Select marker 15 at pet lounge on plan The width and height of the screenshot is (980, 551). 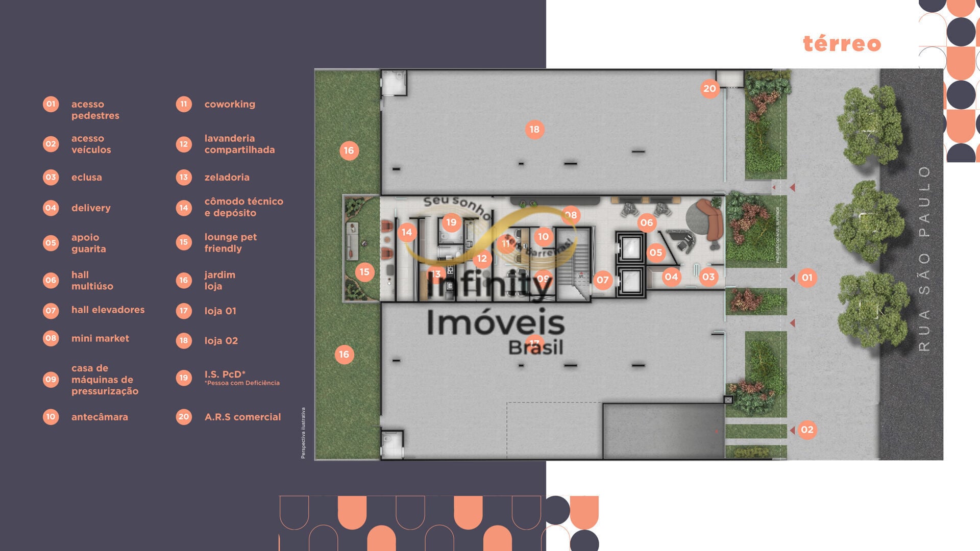click(364, 272)
